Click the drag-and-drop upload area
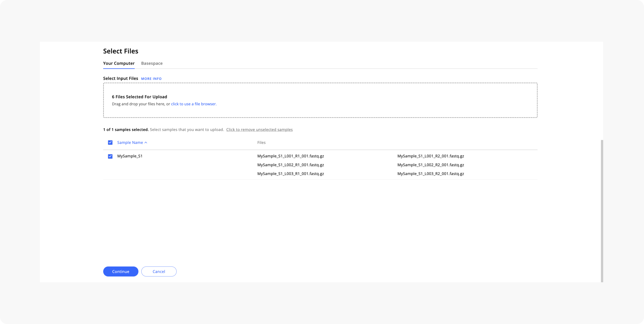Screen dimensions: 644x324 coord(320,100)
